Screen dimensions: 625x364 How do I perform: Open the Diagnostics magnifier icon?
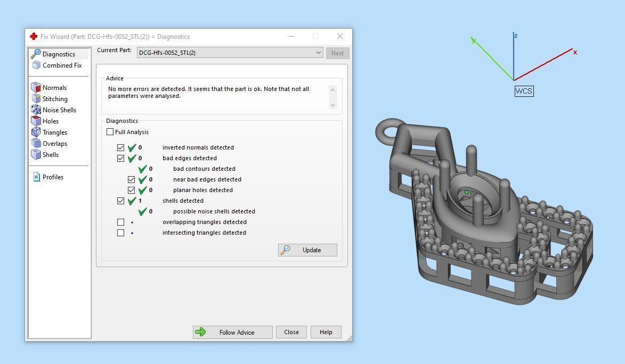coord(36,54)
